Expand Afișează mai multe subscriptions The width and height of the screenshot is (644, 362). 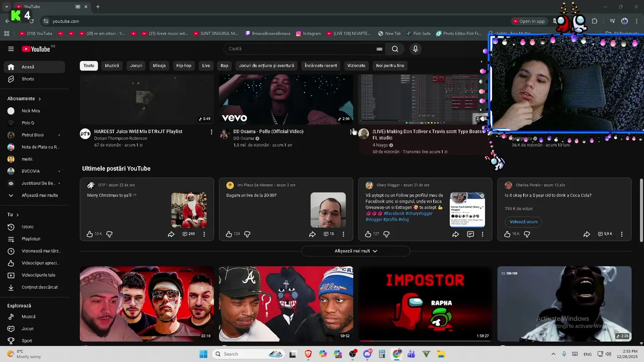[34, 195]
